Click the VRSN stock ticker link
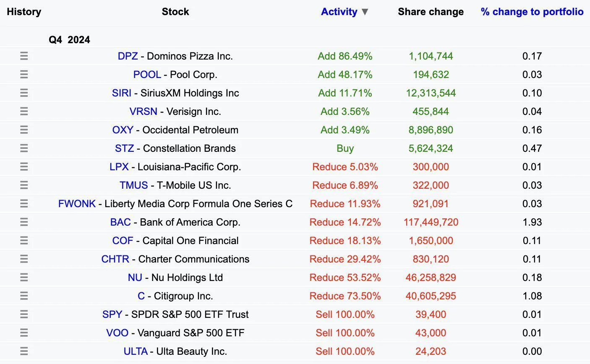This screenshot has height=364, width=590. coord(143,112)
